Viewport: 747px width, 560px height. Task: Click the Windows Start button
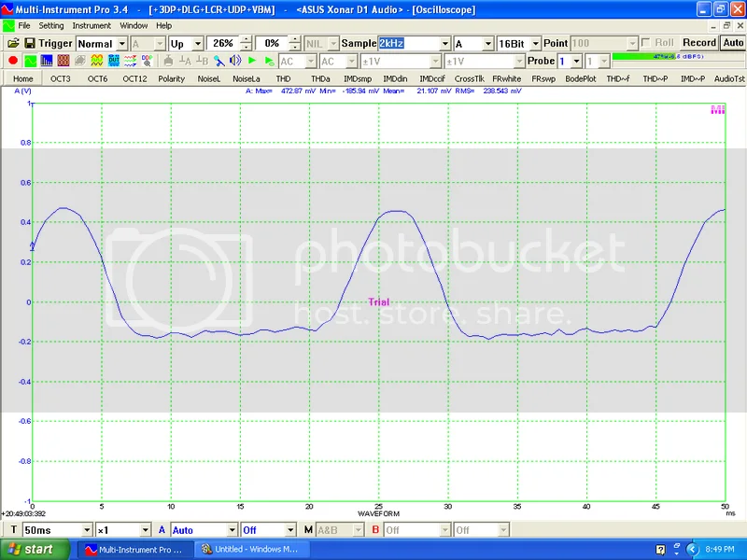(34, 550)
